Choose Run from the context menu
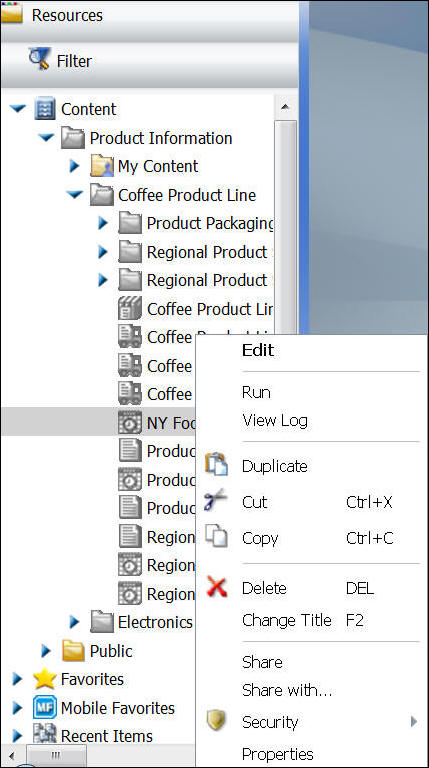The width and height of the screenshot is (429, 768). click(256, 392)
